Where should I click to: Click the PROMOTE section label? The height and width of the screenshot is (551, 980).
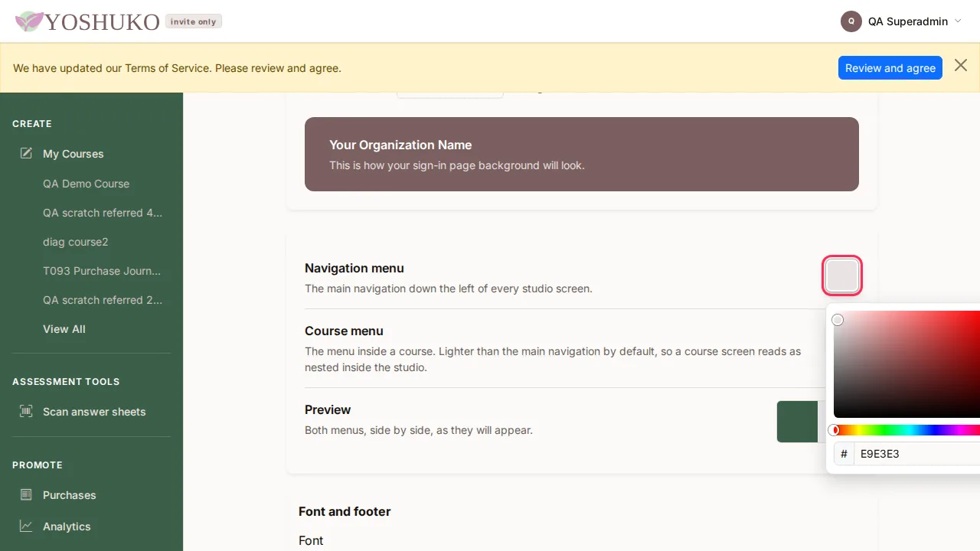coord(38,465)
